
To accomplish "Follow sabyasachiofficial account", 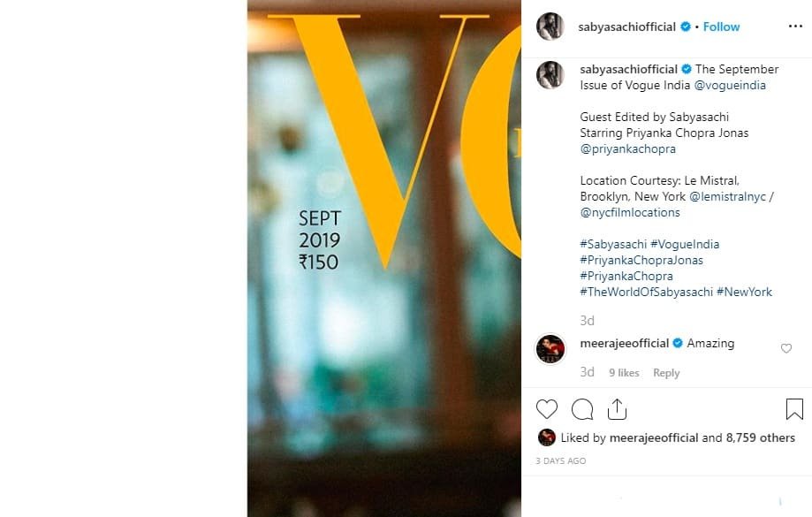I will [x=721, y=27].
